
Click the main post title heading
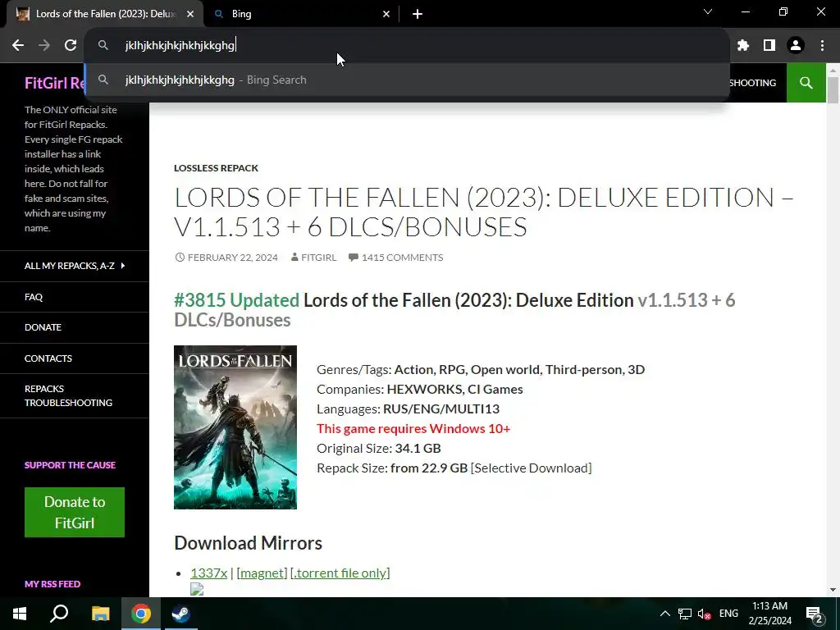(x=484, y=212)
